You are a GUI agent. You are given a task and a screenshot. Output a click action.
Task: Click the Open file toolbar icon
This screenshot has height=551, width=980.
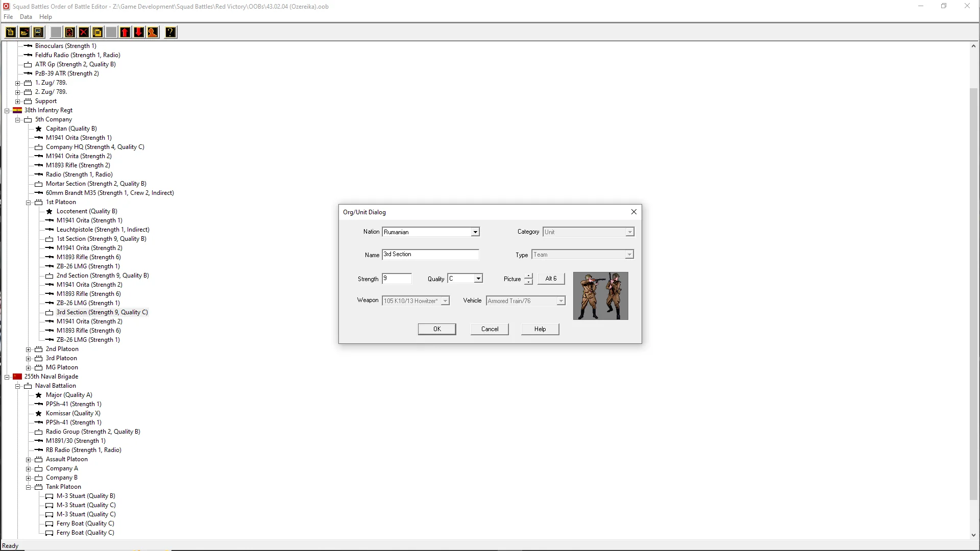pos(24,33)
